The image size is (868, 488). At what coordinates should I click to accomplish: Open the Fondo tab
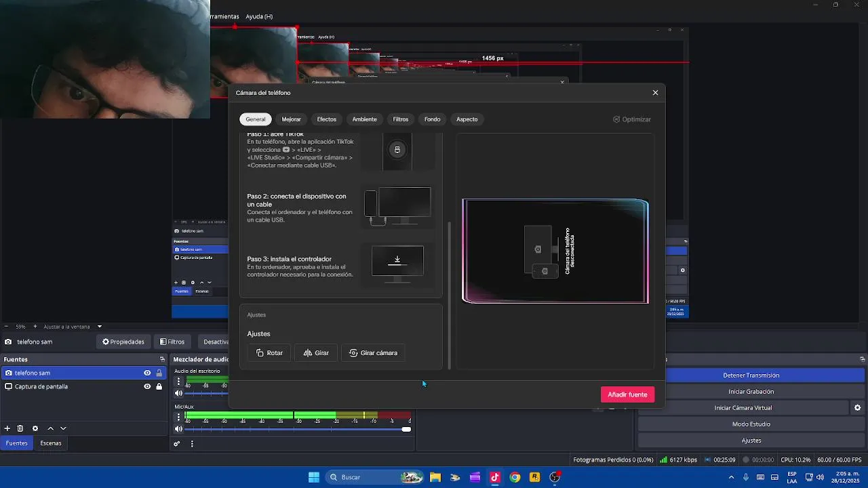coord(433,119)
